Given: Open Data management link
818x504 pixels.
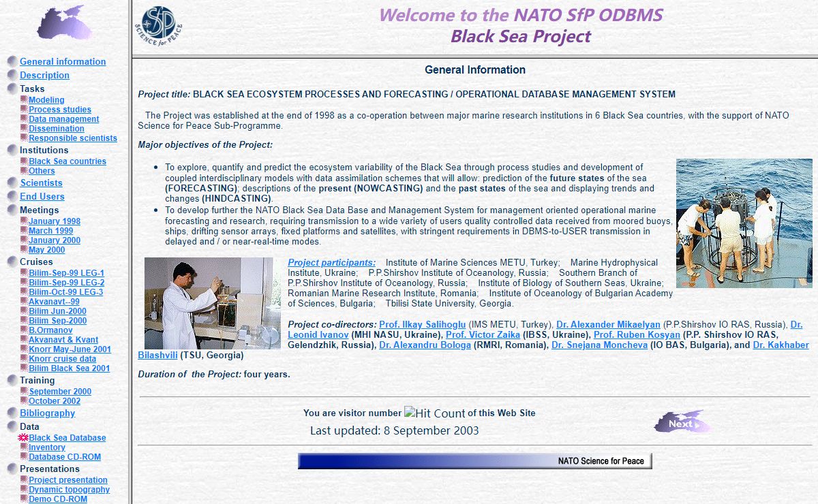Looking at the screenshot, I should point(64,119).
